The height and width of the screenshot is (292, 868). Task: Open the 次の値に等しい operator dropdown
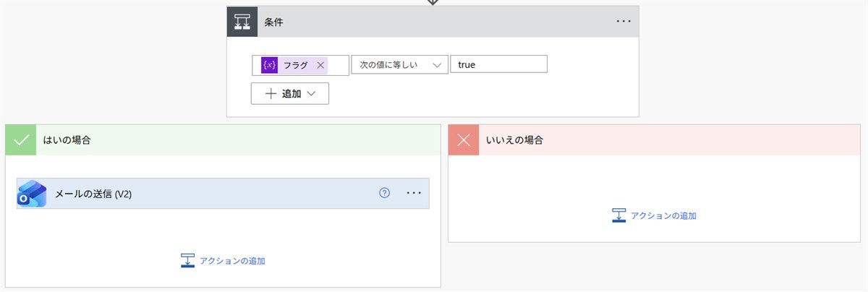(x=399, y=65)
